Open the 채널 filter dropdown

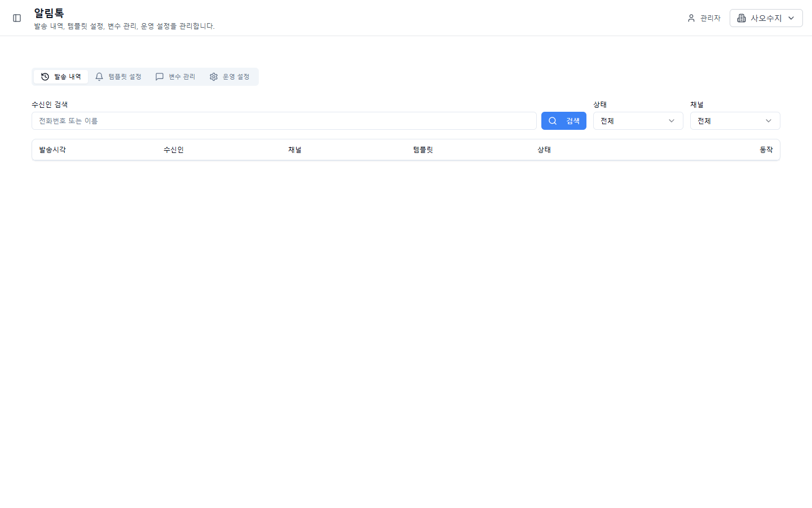(735, 120)
